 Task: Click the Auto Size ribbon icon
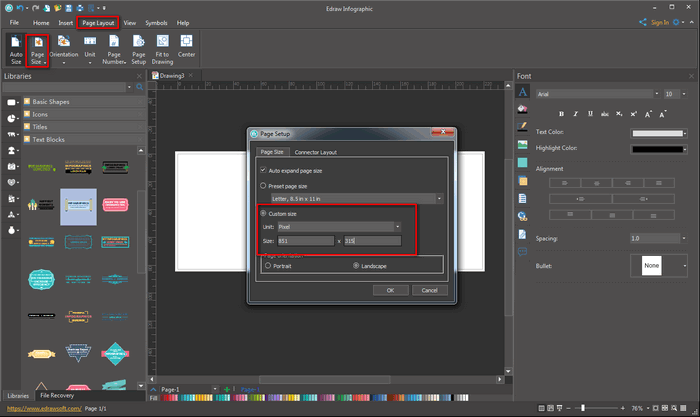[x=15, y=50]
